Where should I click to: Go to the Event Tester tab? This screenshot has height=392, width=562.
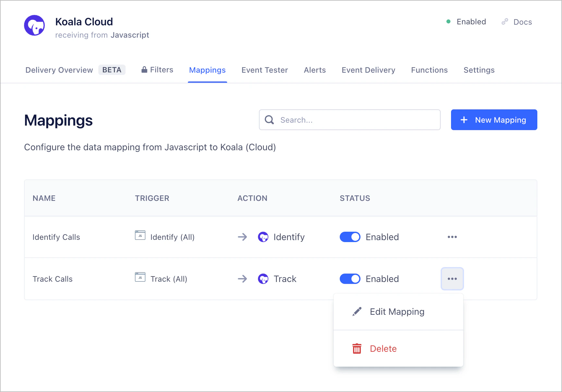pos(265,70)
